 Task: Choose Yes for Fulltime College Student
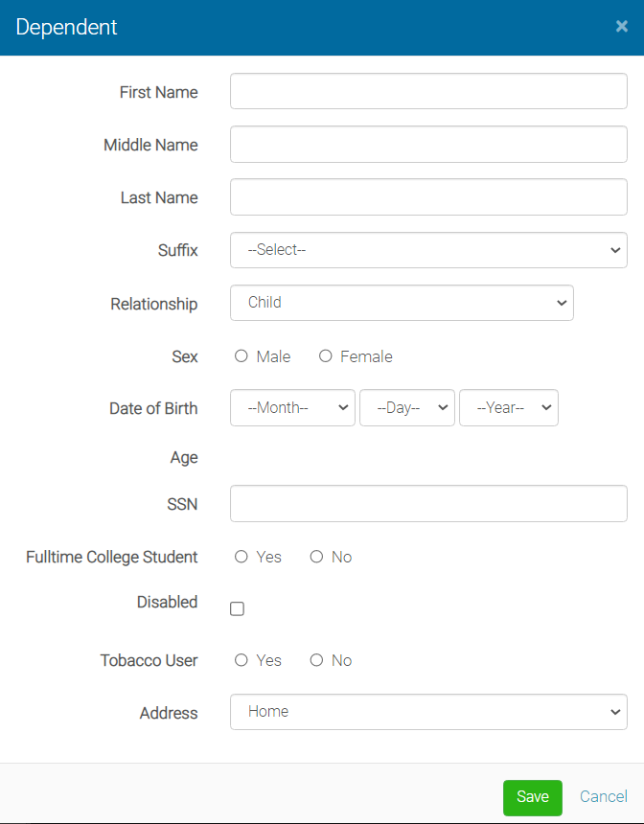point(241,557)
